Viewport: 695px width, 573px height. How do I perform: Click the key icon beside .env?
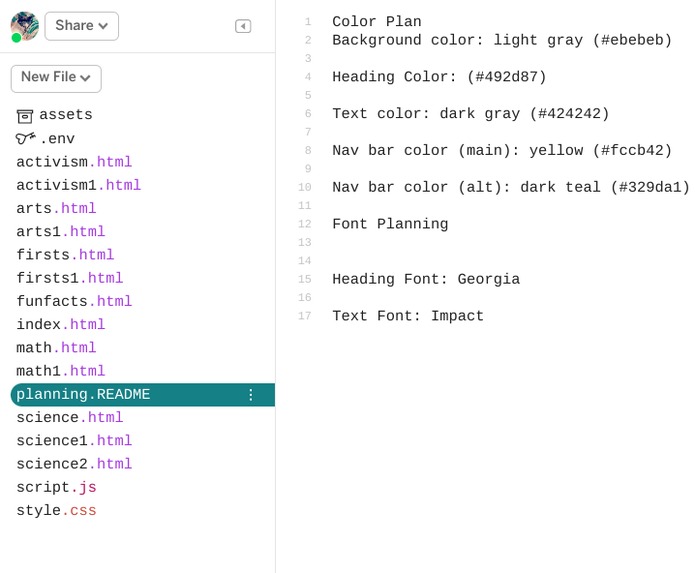25,138
